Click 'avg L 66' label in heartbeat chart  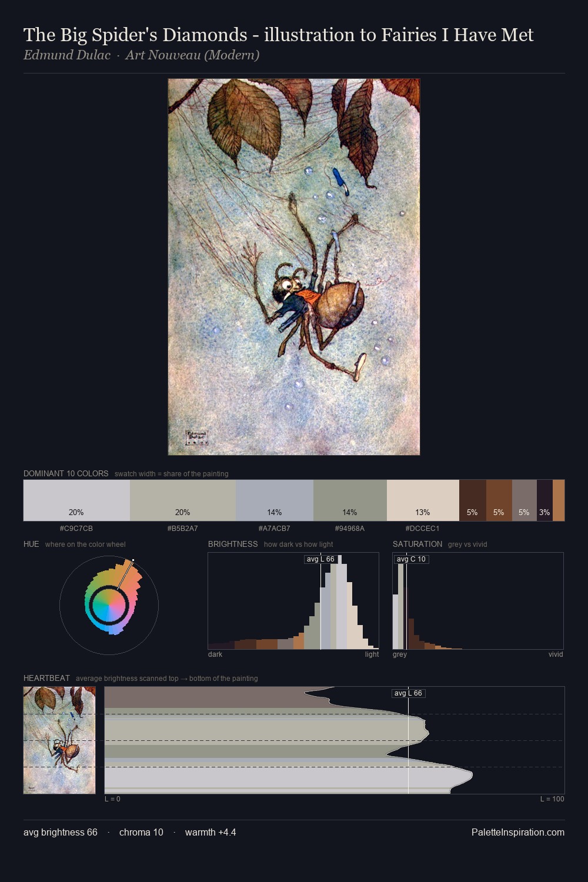[x=408, y=693]
